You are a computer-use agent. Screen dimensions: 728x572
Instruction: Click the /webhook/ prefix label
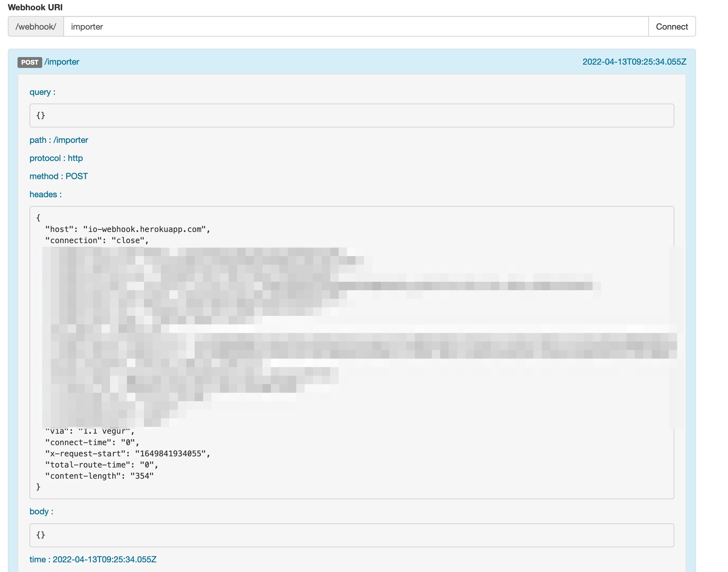[x=36, y=27]
